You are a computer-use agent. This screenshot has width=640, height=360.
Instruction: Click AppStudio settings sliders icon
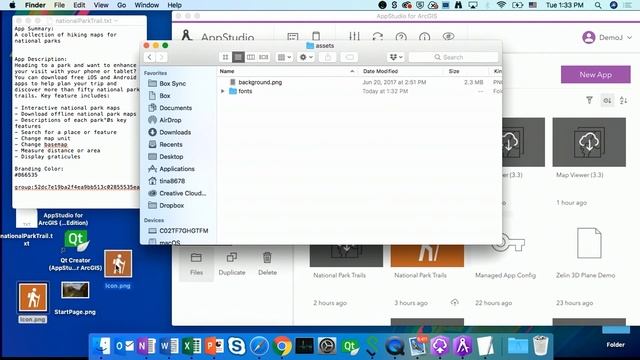click(354, 37)
